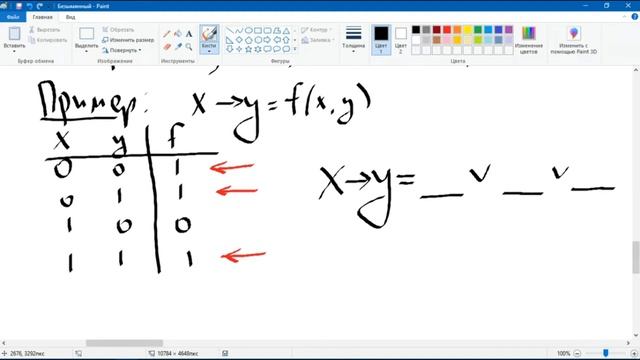Image resolution: width=640 pixels, height=360 pixels.
Task: Choose the Six-point star shape
Action: (x=258, y=49)
